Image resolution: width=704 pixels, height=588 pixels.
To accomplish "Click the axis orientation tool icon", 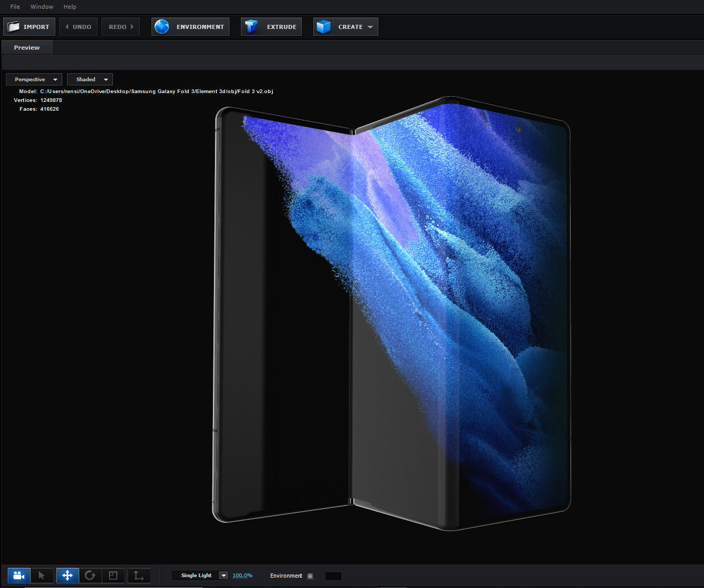I will click(139, 576).
